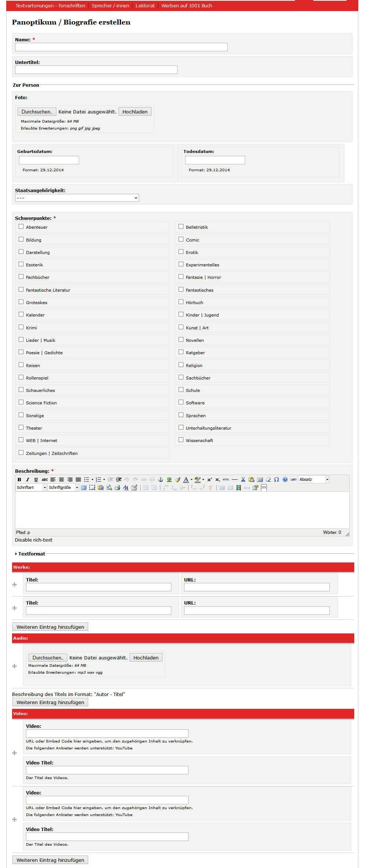Click Hochladen for the Foto upload
Screen dimensions: 366x868
point(135,112)
